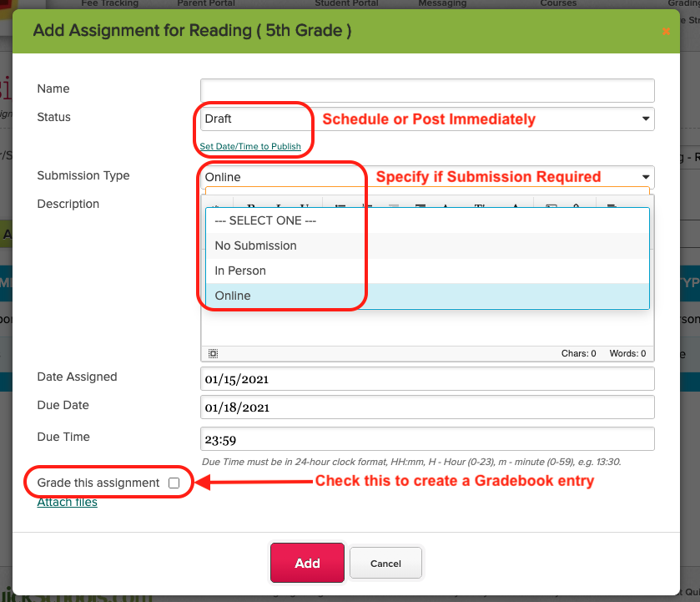The height and width of the screenshot is (602, 700).
Task: Open the Student Portal tab behind the dialog
Action: click(x=346, y=3)
